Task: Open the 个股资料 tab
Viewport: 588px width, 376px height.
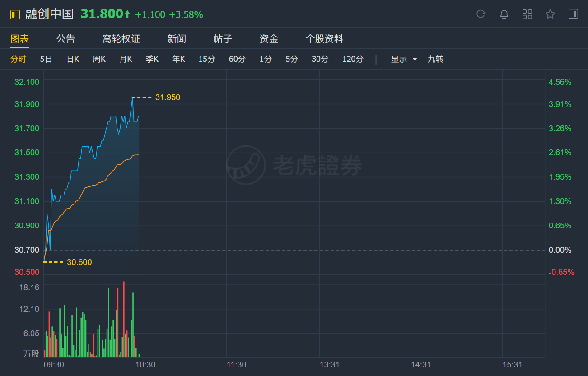Action: (324, 39)
